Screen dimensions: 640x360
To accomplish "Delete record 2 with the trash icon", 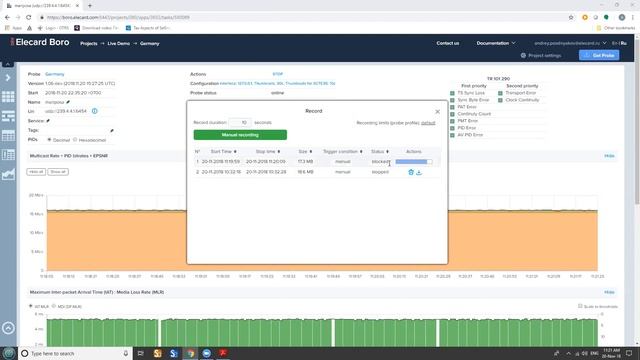I will pyautogui.click(x=411, y=172).
